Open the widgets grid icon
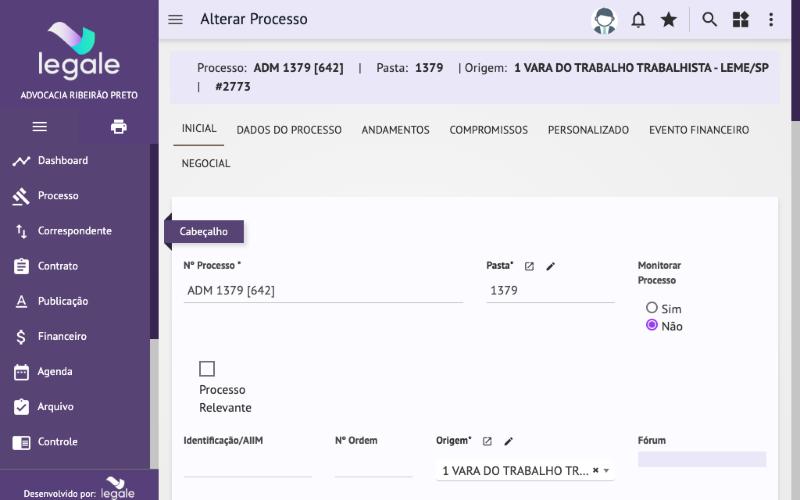The height and width of the screenshot is (500, 800). (740, 19)
